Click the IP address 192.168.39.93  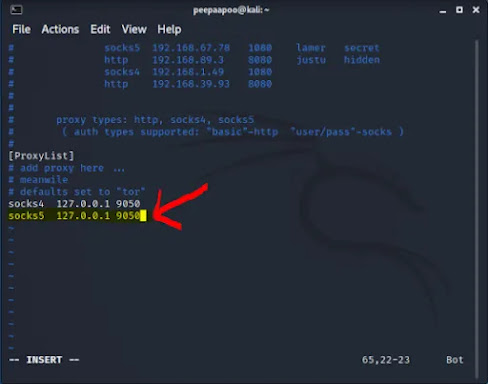[191, 84]
